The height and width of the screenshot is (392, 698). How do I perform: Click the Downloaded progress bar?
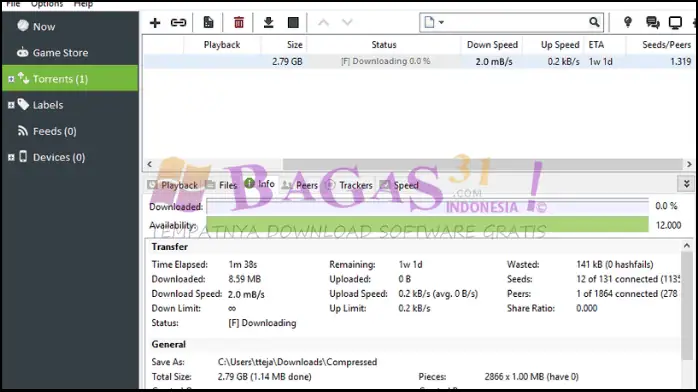coord(427,206)
